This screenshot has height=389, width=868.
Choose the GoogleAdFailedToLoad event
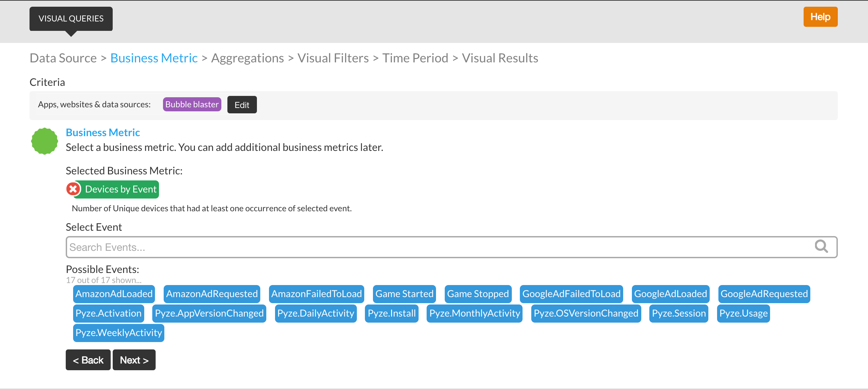click(x=571, y=294)
